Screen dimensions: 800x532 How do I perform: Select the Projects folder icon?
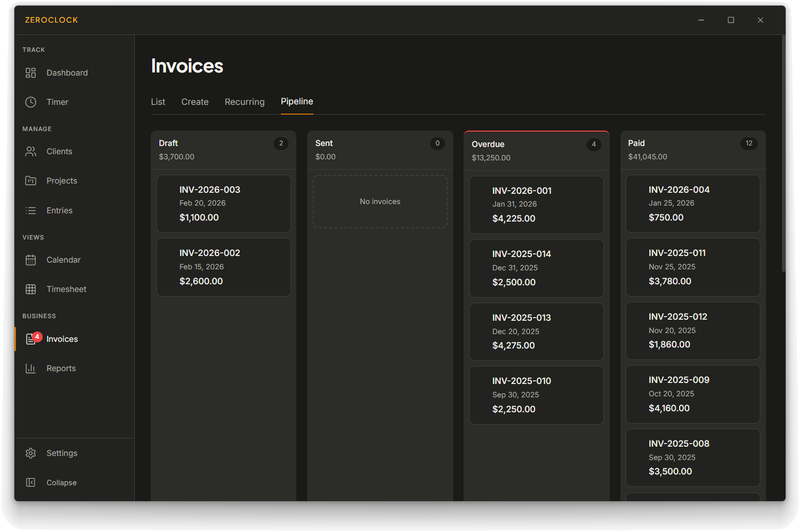31,181
